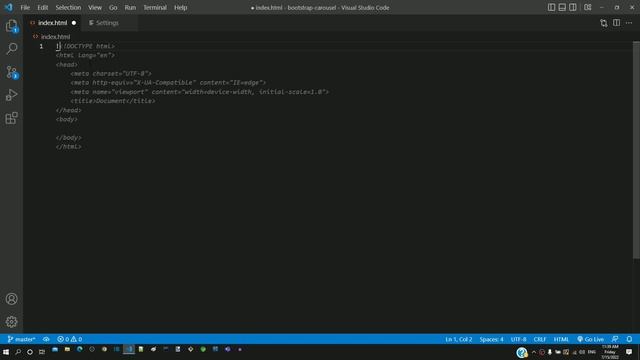Click the eye watch icon in status bar
Viewport: 640px width, 360px height.
coord(46,339)
